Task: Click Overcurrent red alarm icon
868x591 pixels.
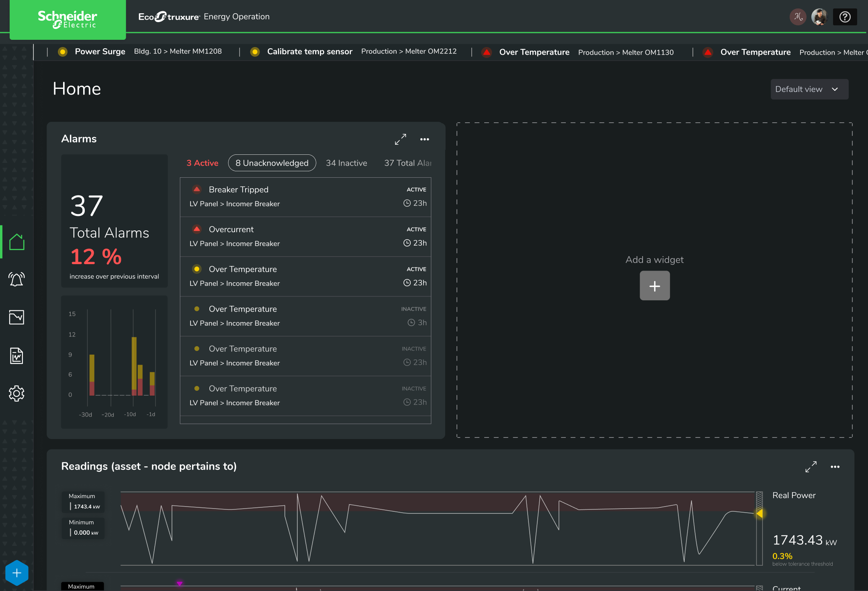Action: (197, 229)
